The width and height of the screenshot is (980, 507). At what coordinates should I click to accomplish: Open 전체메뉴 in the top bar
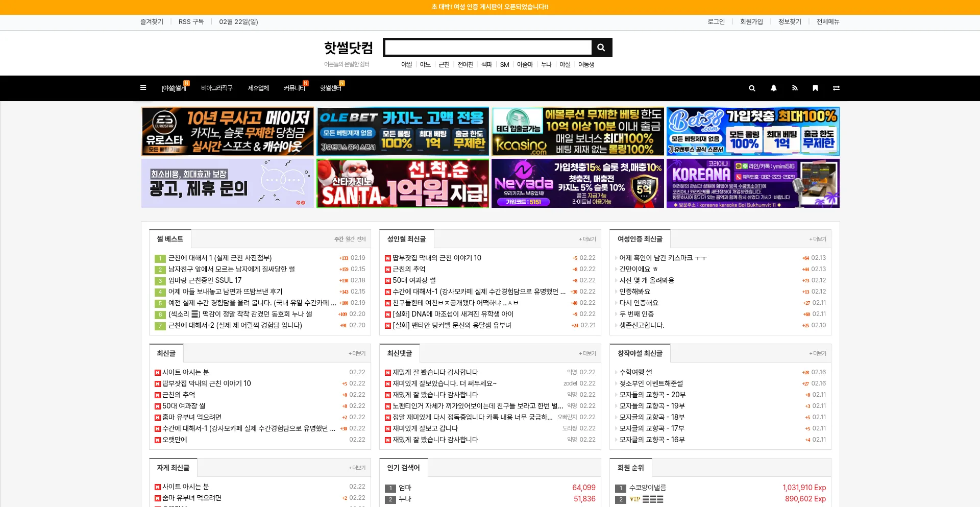tap(828, 22)
